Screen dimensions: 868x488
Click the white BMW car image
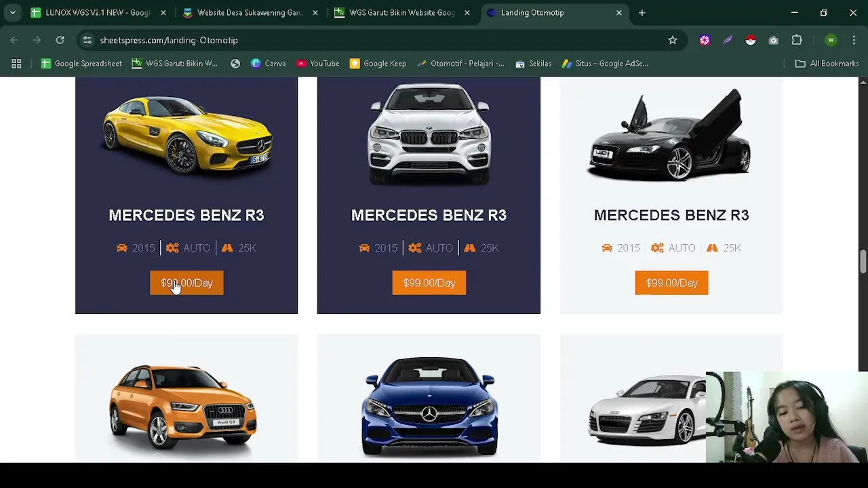429,134
